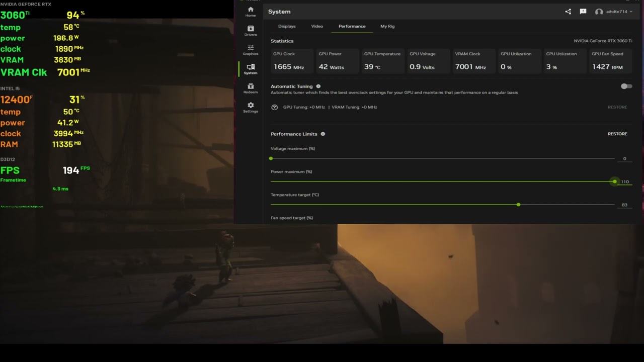Click the Temperature target slider handle

coord(518,205)
